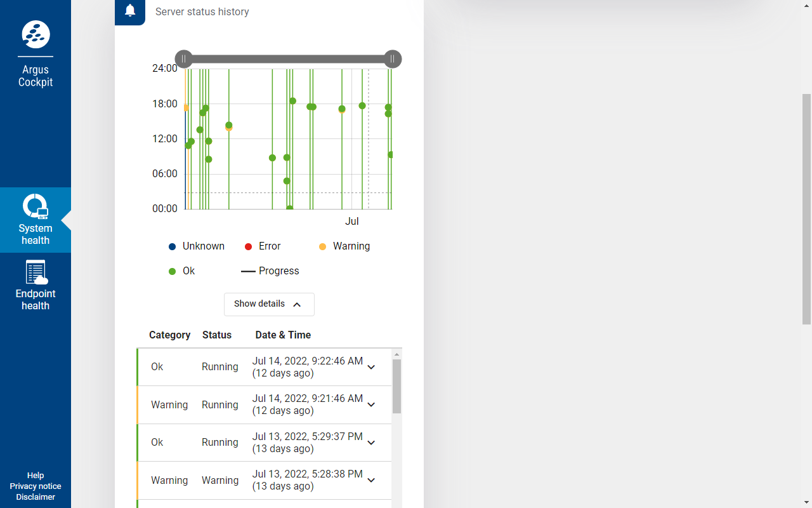
Task: Open the System health section icon
Action: [x=36, y=207]
